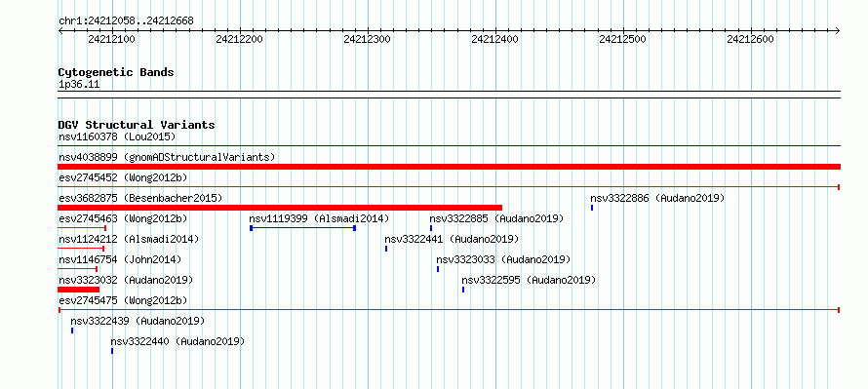Open esv2745463 (Wong2012b) variant label
868x389 pixels.
tap(123, 218)
